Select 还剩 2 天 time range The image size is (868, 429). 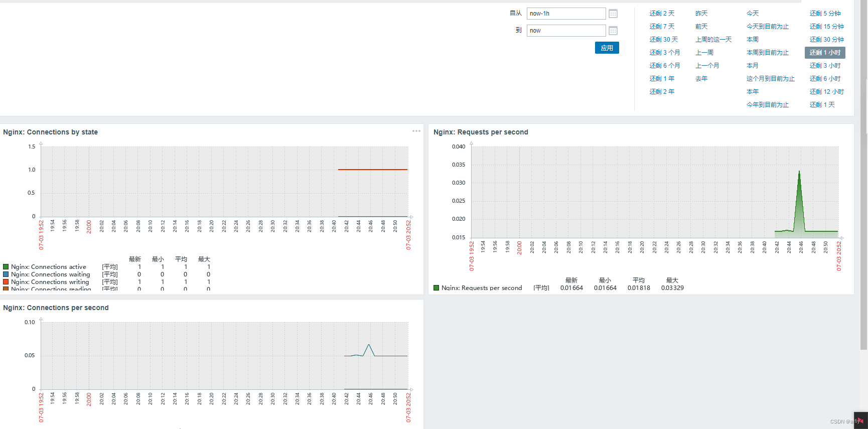pos(662,14)
